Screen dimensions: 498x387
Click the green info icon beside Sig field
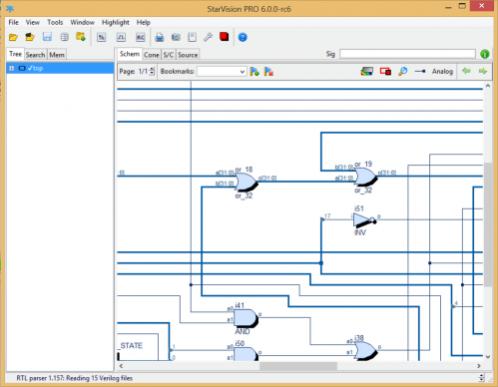(x=485, y=54)
